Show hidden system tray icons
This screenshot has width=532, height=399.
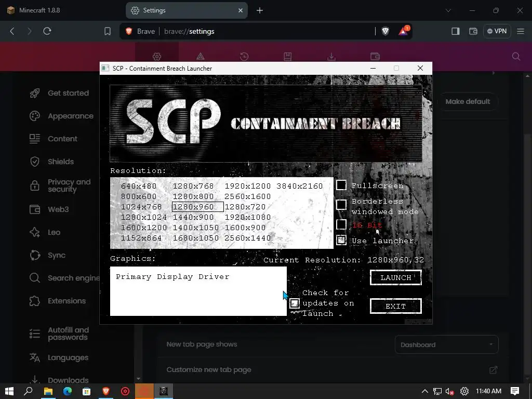point(424,391)
